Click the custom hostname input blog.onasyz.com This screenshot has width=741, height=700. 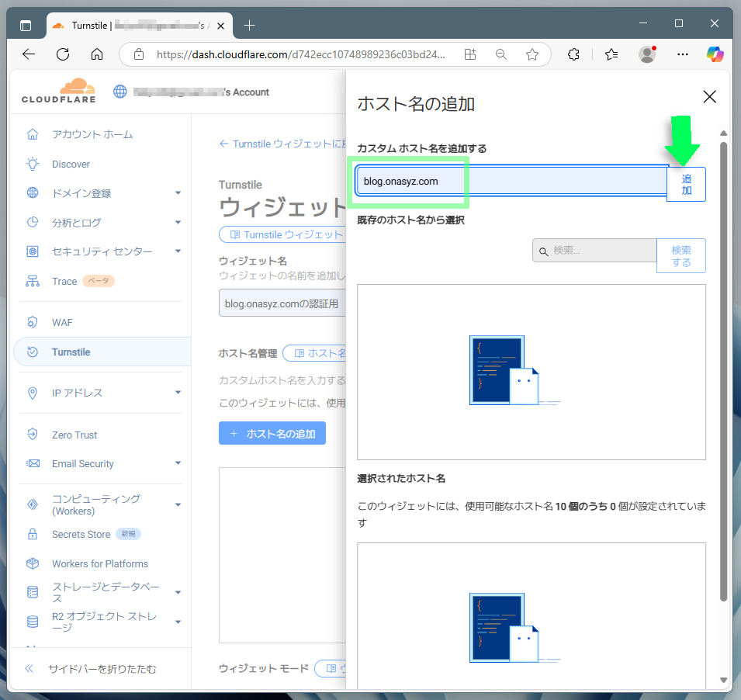(x=511, y=182)
